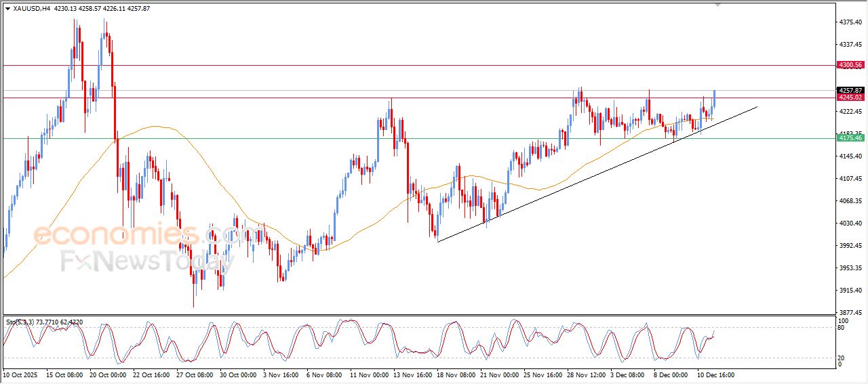Click the gray chart shift triangle marker
Image resolution: width=868 pixels, height=384 pixels.
pos(718,5)
